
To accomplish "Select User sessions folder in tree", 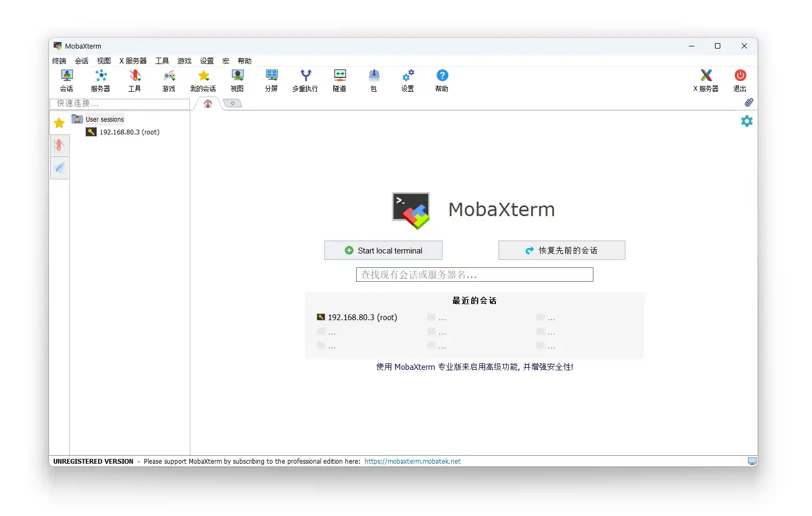I will tap(104, 119).
